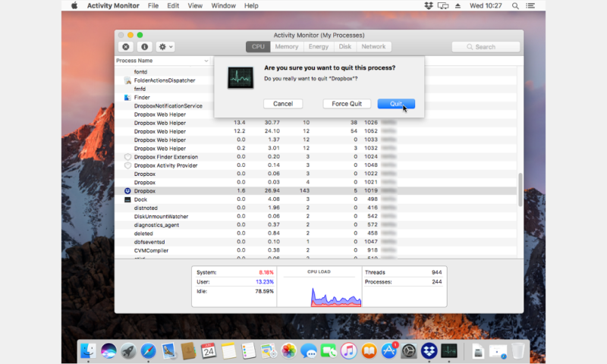The image size is (607, 364).
Task: Open FaceTime from the Dock
Action: click(329, 351)
